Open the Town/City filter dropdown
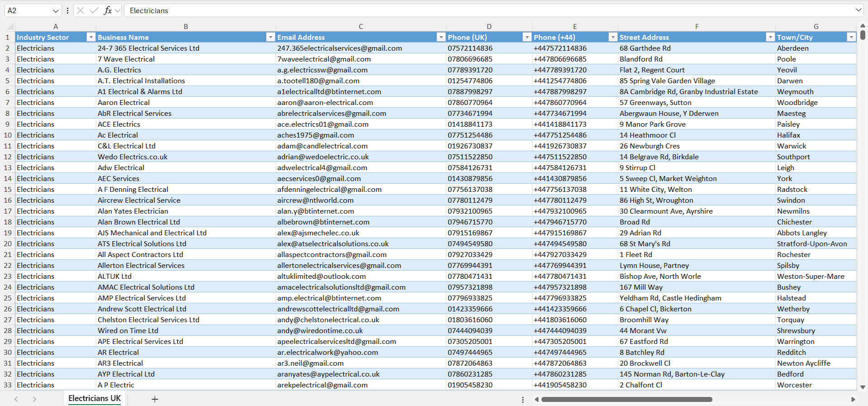Image resolution: width=868 pixels, height=406 pixels. 852,37
